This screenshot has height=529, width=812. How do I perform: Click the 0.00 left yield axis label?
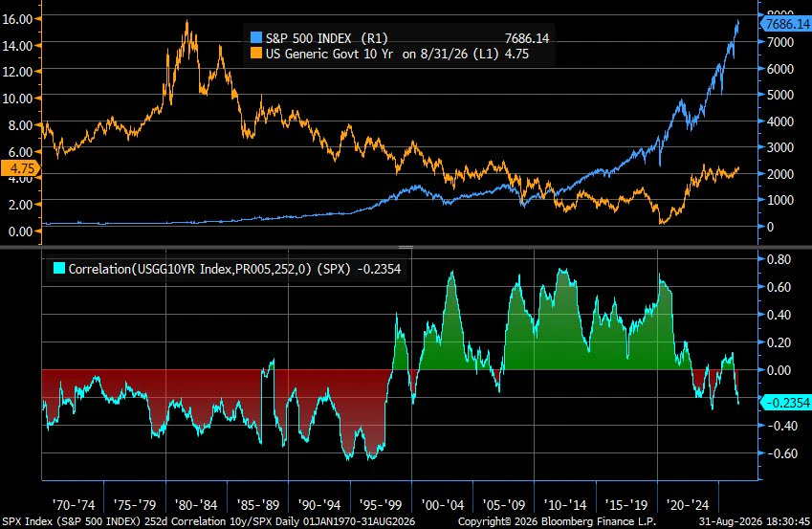pyautogui.click(x=21, y=231)
